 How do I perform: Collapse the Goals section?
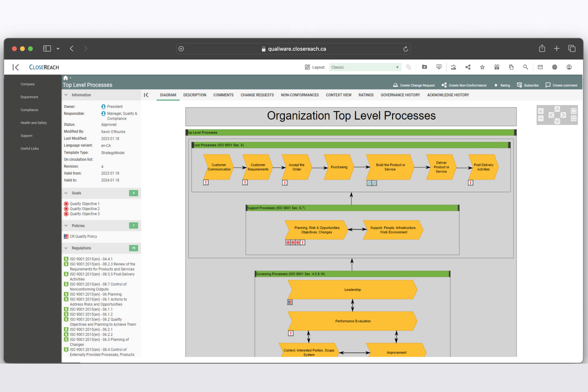66,193
